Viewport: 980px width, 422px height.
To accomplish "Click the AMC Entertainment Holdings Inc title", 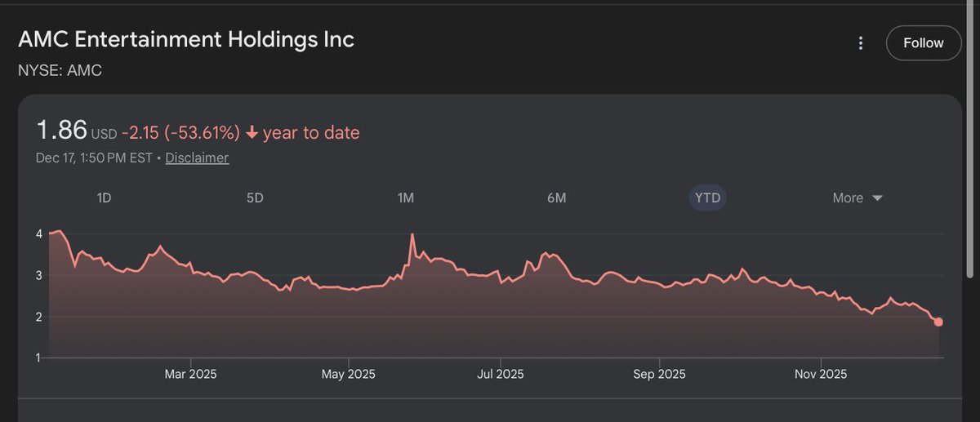I will [186, 39].
